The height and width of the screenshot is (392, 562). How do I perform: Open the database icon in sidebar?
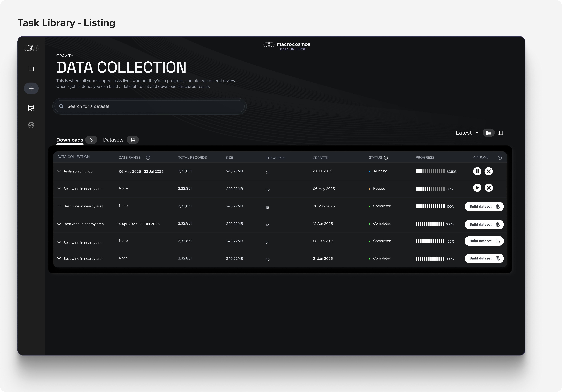pos(31,108)
